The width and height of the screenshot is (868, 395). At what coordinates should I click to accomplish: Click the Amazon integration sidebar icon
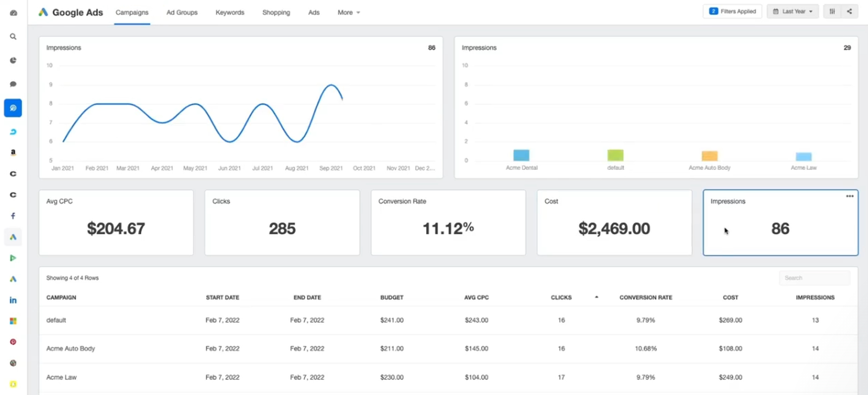(13, 153)
